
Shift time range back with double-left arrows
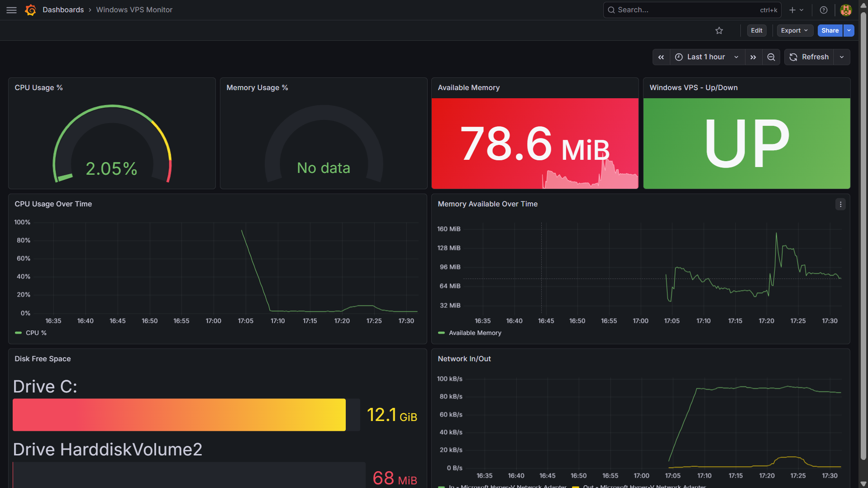[661, 57]
